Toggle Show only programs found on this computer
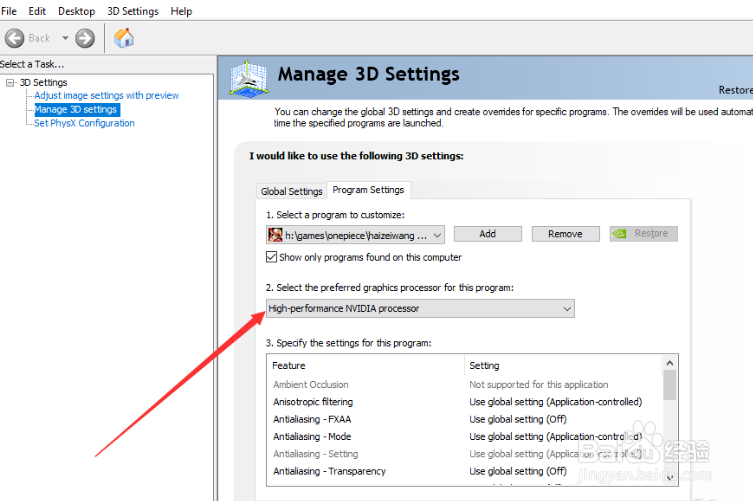Screen dimensions: 753x501 [271, 257]
